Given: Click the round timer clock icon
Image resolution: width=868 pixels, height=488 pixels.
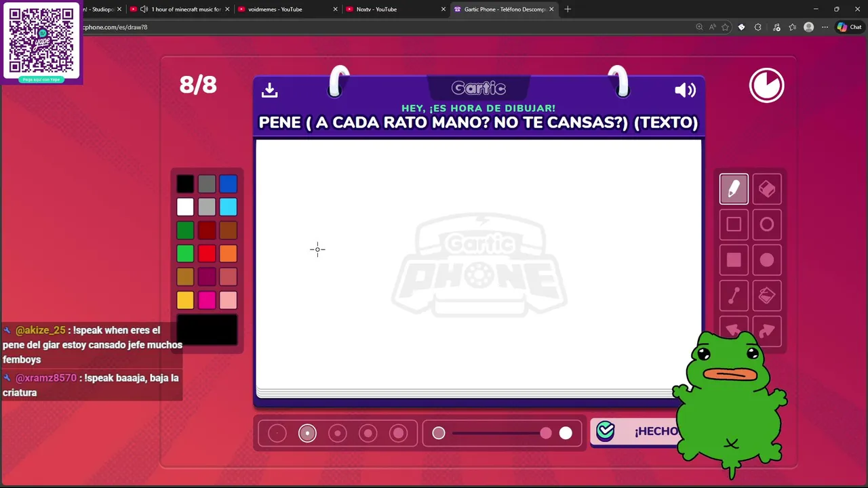Looking at the screenshot, I should (766, 85).
